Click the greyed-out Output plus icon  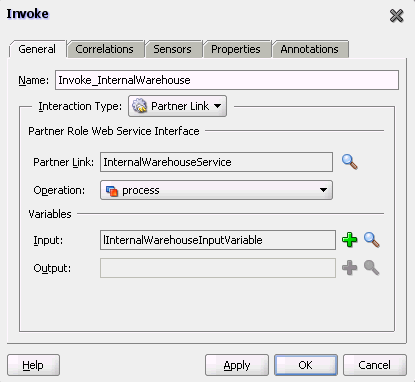point(349,268)
